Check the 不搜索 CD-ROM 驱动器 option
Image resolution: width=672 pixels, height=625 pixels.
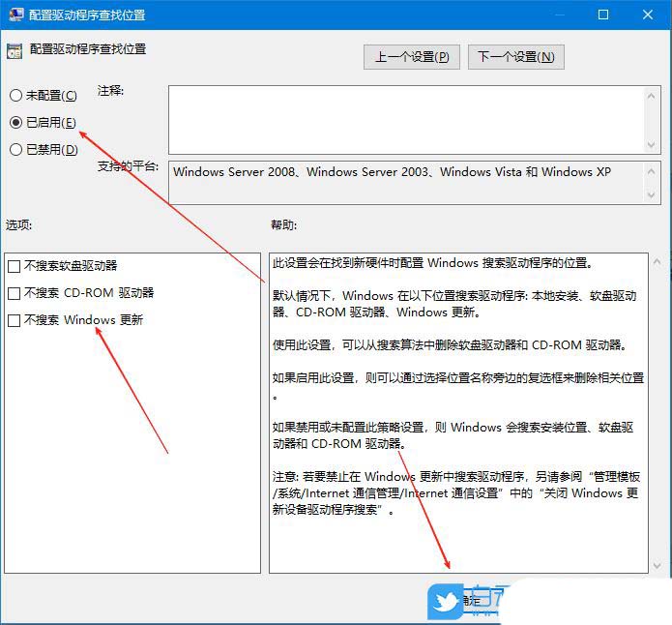pyautogui.click(x=14, y=293)
